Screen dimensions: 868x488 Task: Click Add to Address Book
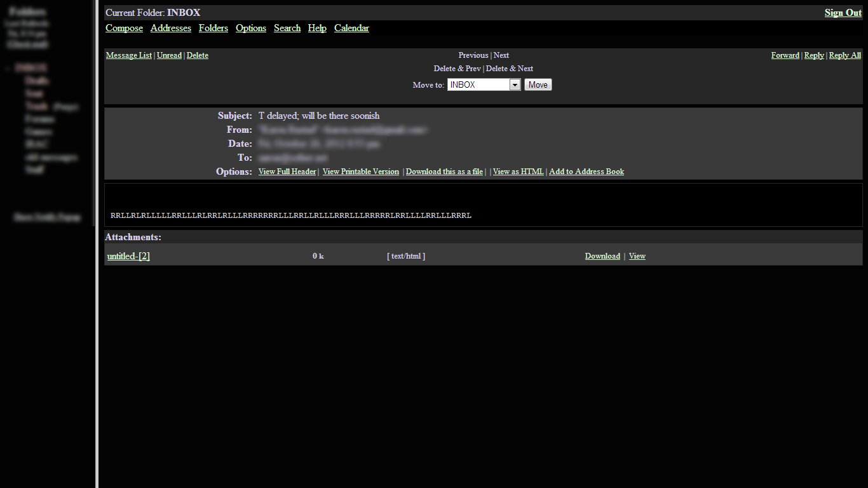tap(586, 172)
